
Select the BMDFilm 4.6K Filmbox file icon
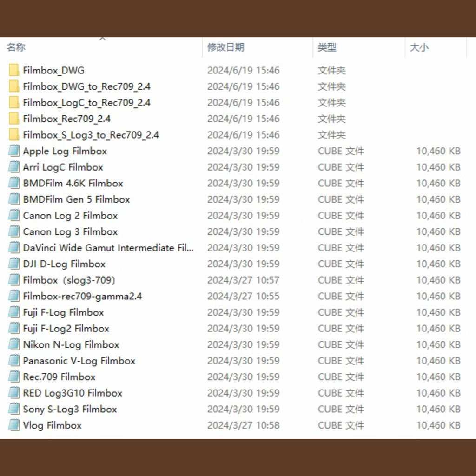(x=13, y=183)
